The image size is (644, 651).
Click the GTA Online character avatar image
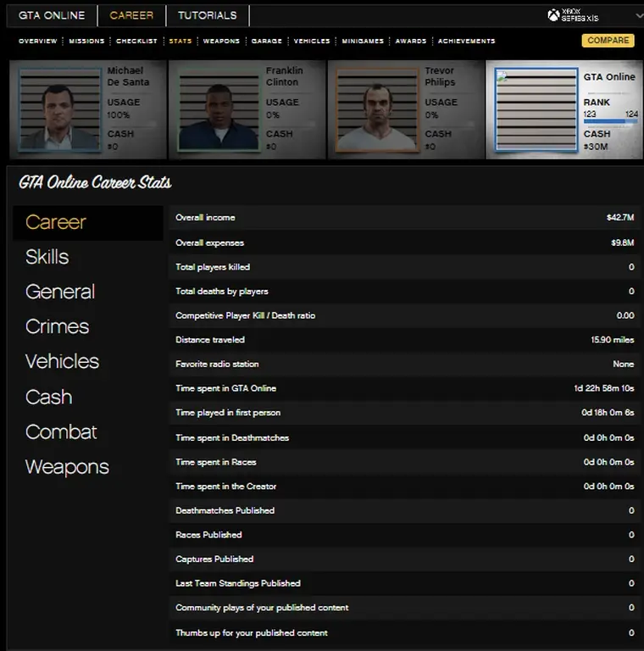[x=535, y=110]
